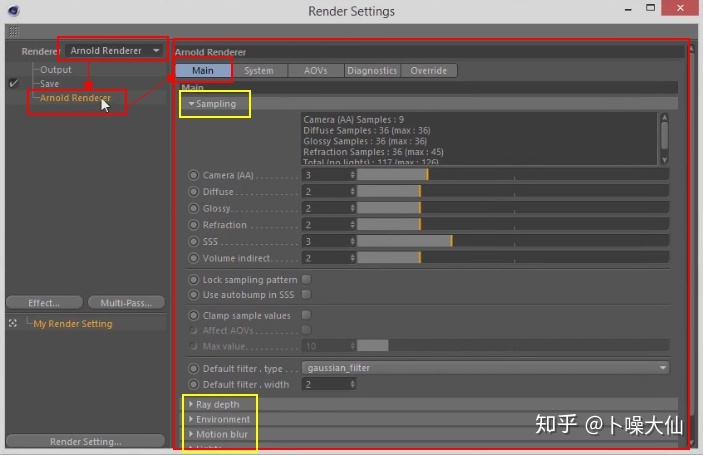The height and width of the screenshot is (455, 703).
Task: Open the Renderer dropdown showing Arnold Renderer
Action: (x=114, y=51)
